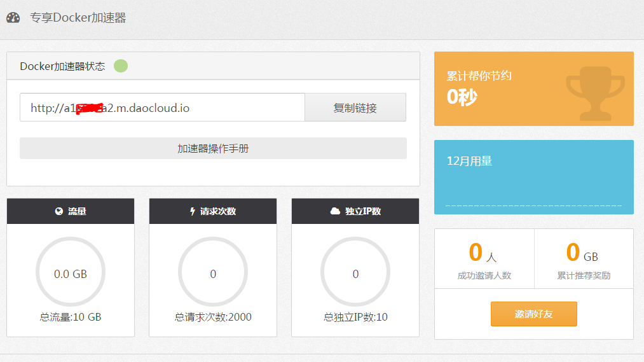Open the 加速器操作手册 manual
This screenshot has height=362, width=644.
(213, 148)
